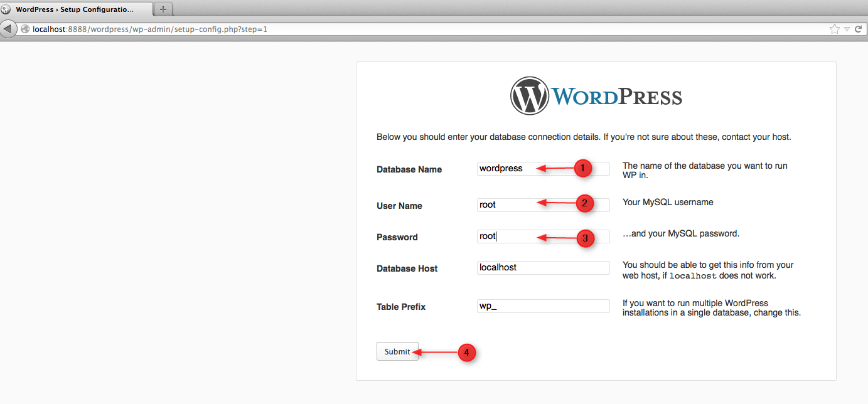Open the bookmark dropdown arrow beside star
Screen dimensions: 868x404
click(846, 29)
